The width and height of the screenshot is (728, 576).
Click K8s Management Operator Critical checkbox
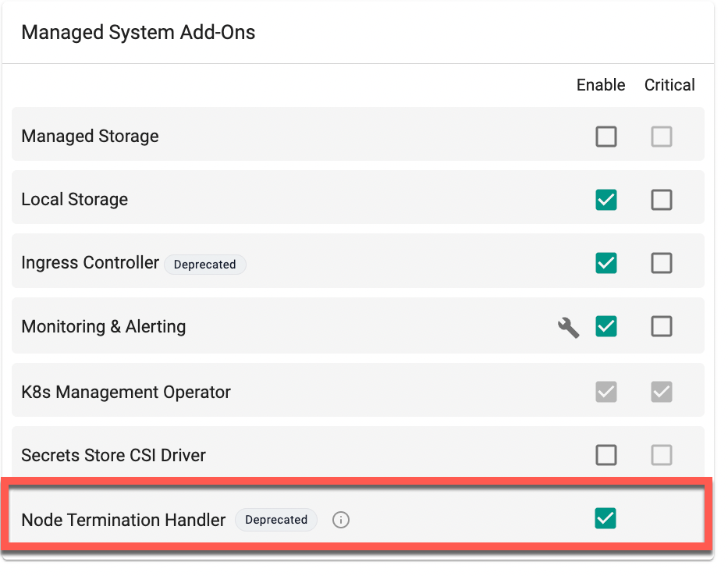coord(662,392)
